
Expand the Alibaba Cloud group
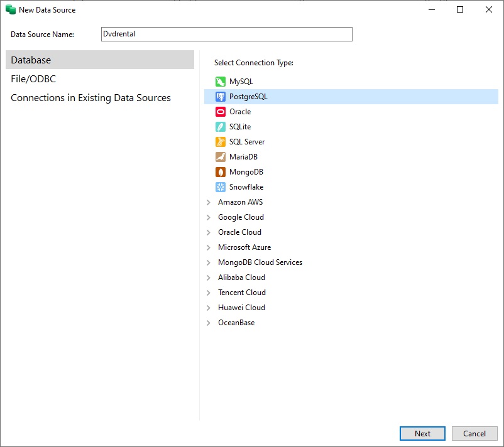(208, 277)
